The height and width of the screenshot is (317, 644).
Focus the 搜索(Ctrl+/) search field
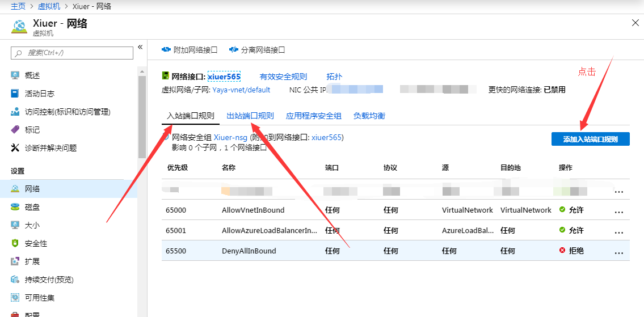click(72, 53)
